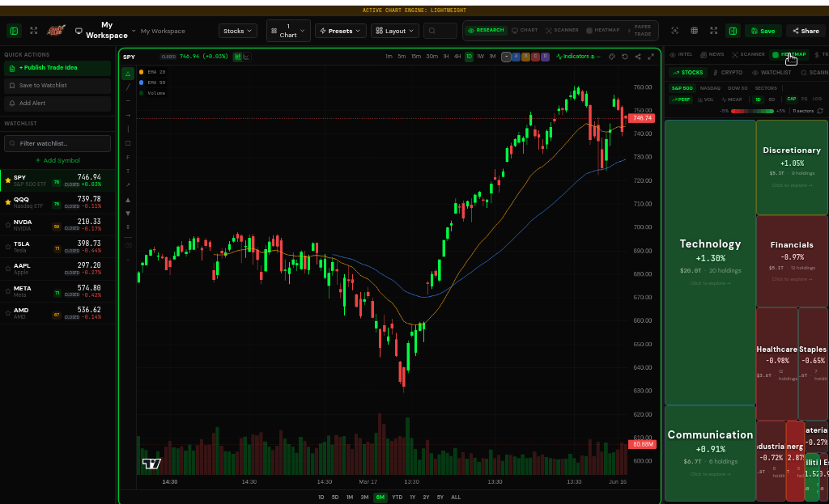The width and height of the screenshot is (829, 504).
Task: Switch heatmap to PERF mode
Action: click(681, 100)
